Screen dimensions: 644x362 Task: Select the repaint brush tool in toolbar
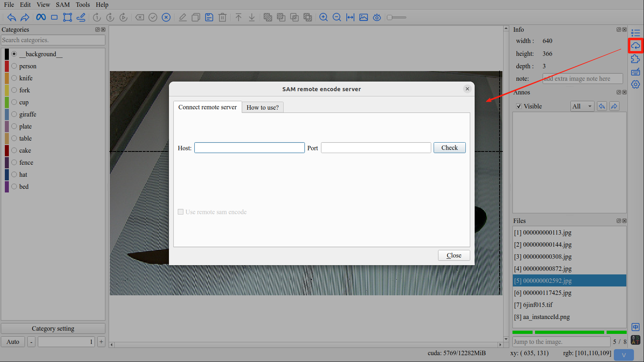point(81,17)
